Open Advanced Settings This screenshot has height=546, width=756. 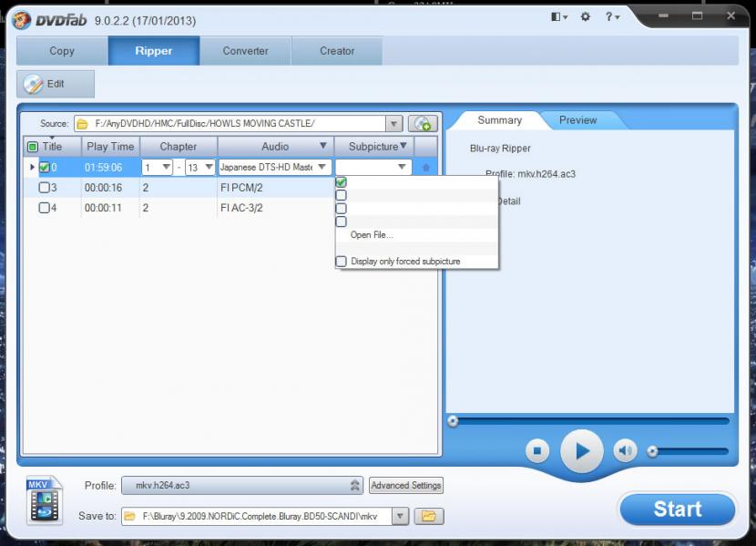tap(406, 485)
